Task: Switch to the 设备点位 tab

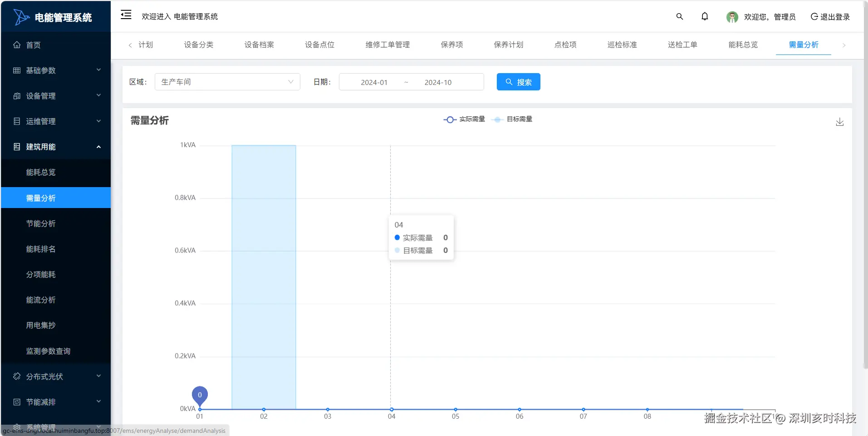Action: coord(319,45)
